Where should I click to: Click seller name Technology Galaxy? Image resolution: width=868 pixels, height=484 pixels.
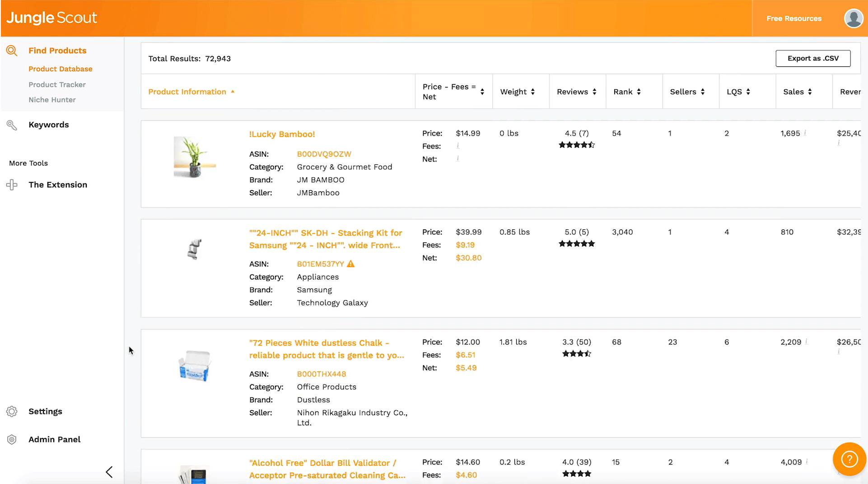pyautogui.click(x=332, y=303)
